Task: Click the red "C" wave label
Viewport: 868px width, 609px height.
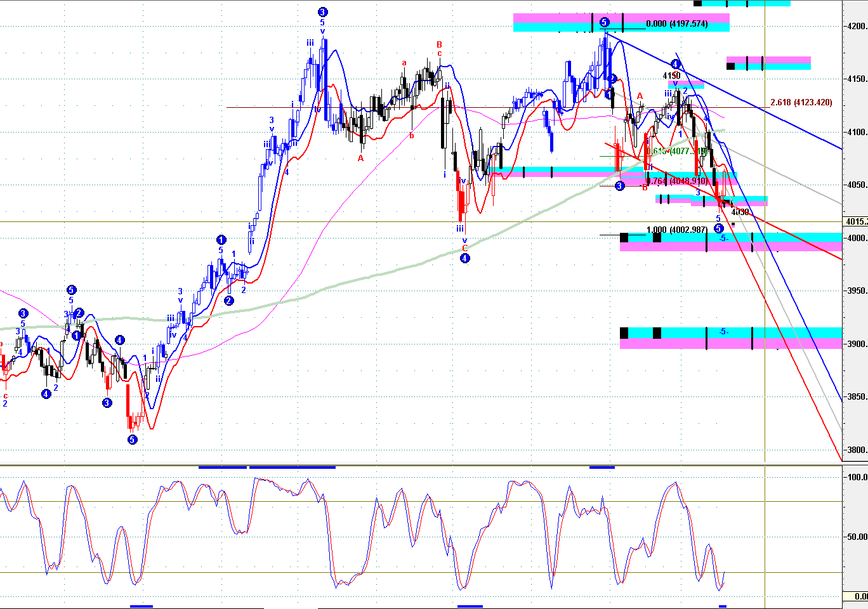Action: 464,248
